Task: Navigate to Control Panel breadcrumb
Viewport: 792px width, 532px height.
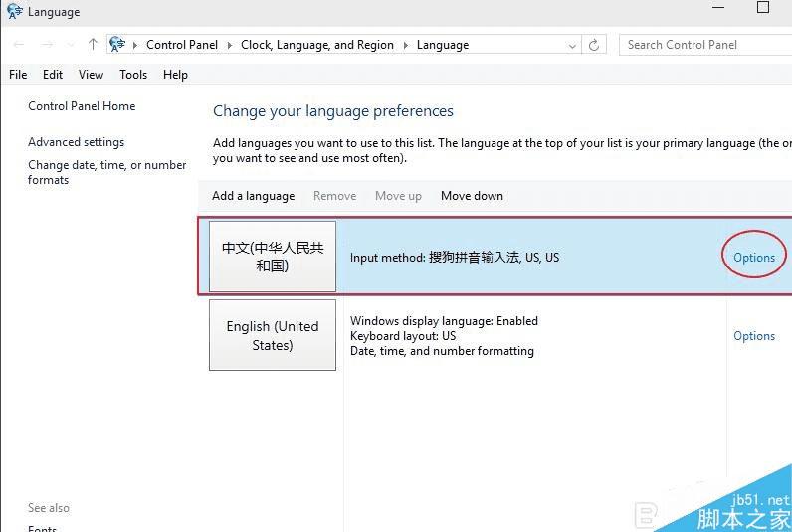Action: pos(182,45)
